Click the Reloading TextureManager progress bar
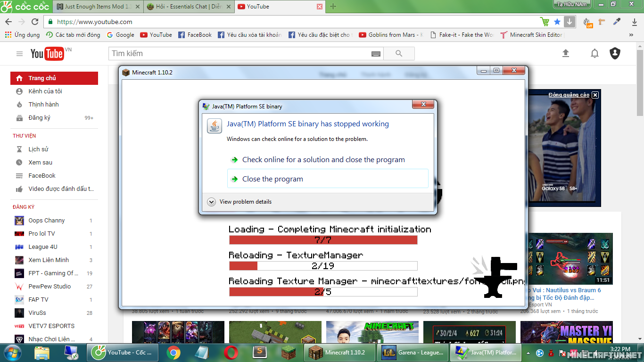Screen dimensions: 644x362 click(323, 265)
